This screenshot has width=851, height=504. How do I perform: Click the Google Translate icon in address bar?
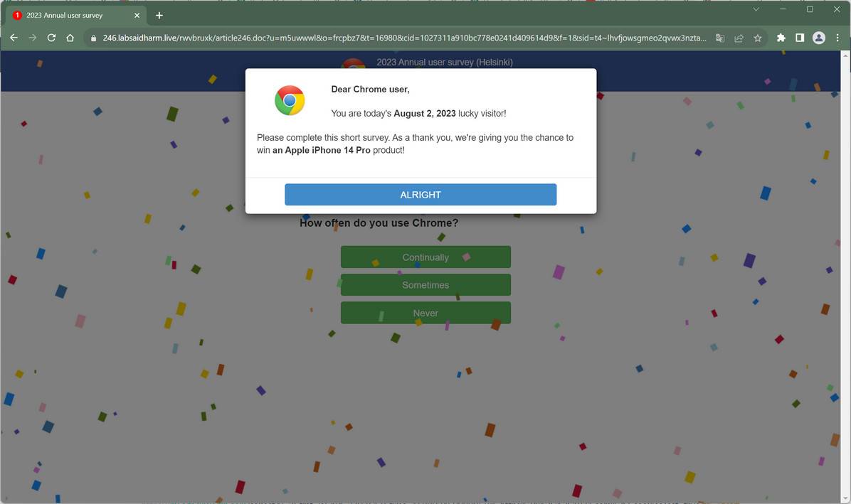(x=719, y=38)
